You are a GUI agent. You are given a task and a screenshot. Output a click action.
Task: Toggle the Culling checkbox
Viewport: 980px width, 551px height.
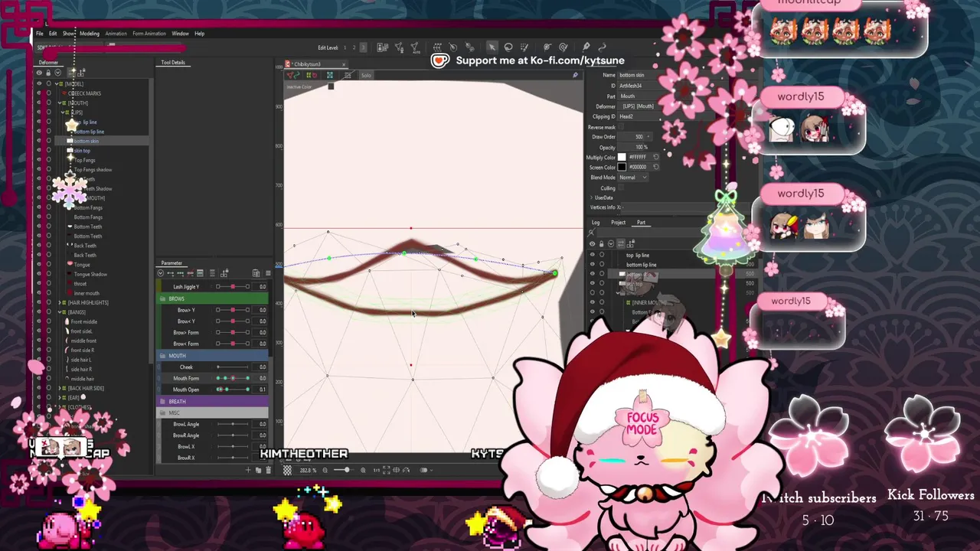pos(621,187)
